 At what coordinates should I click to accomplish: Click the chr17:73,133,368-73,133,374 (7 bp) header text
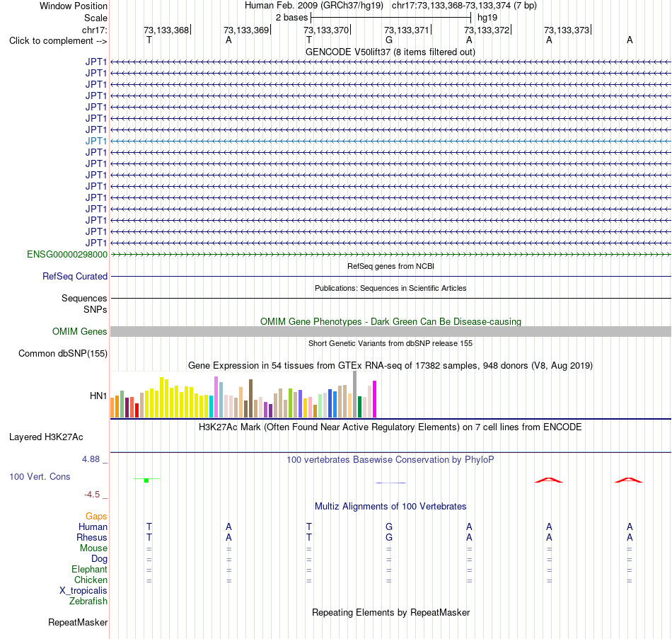point(464,6)
